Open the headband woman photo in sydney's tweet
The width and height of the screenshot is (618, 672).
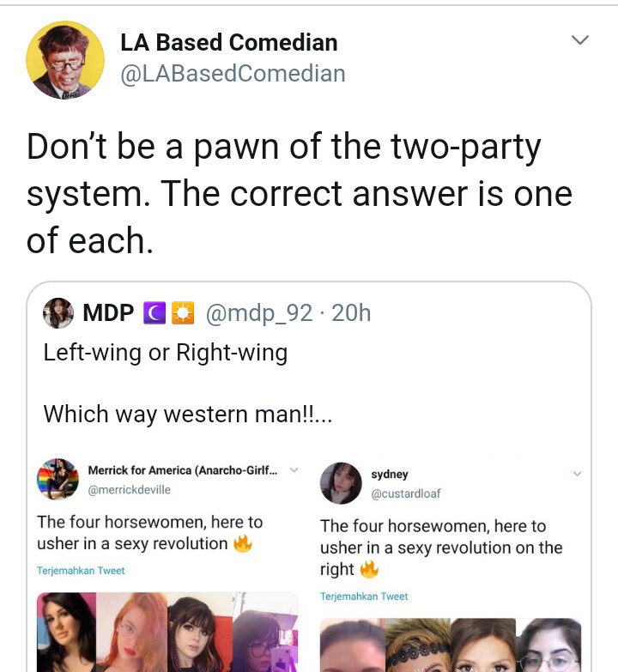(418, 645)
